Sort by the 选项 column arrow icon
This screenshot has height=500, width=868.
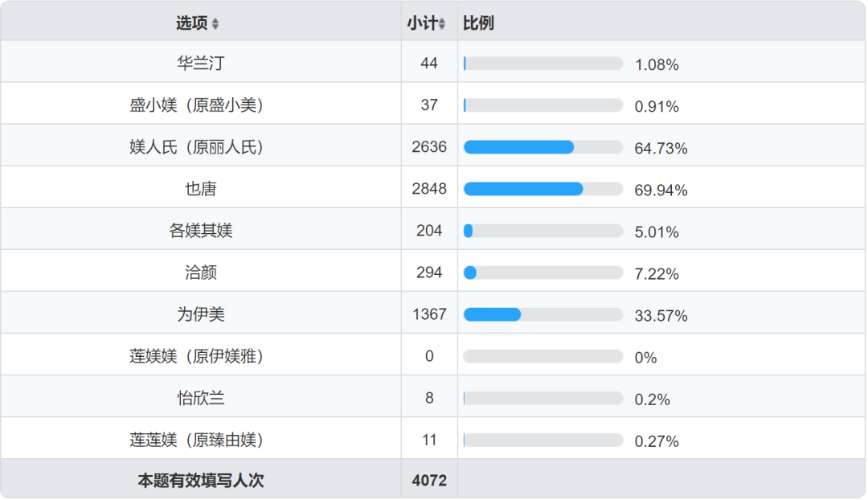215,24
